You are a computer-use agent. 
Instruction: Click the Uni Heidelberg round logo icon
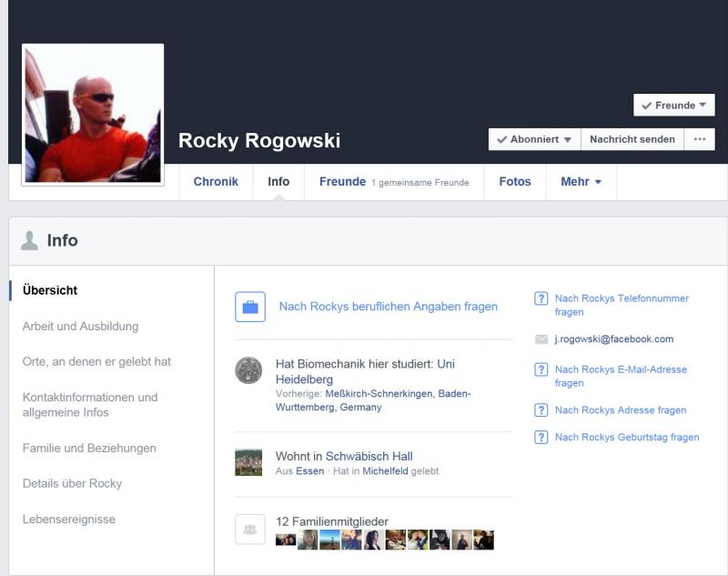pyautogui.click(x=248, y=370)
